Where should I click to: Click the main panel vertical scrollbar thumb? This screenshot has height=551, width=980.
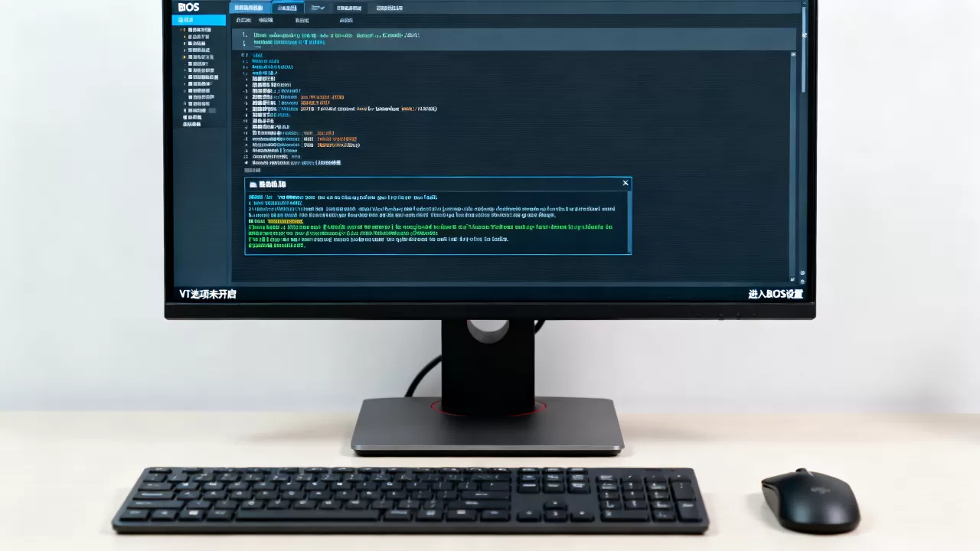pyautogui.click(x=803, y=50)
